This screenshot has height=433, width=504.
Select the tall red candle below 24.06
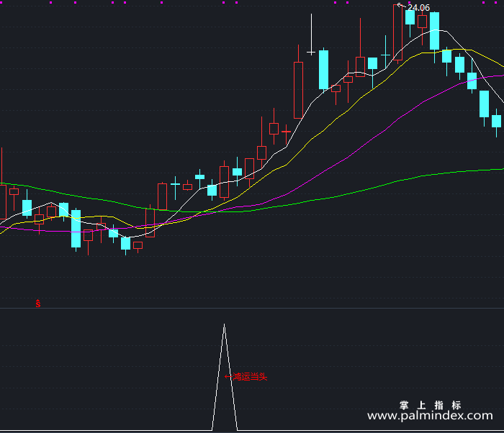pyautogui.click(x=397, y=33)
